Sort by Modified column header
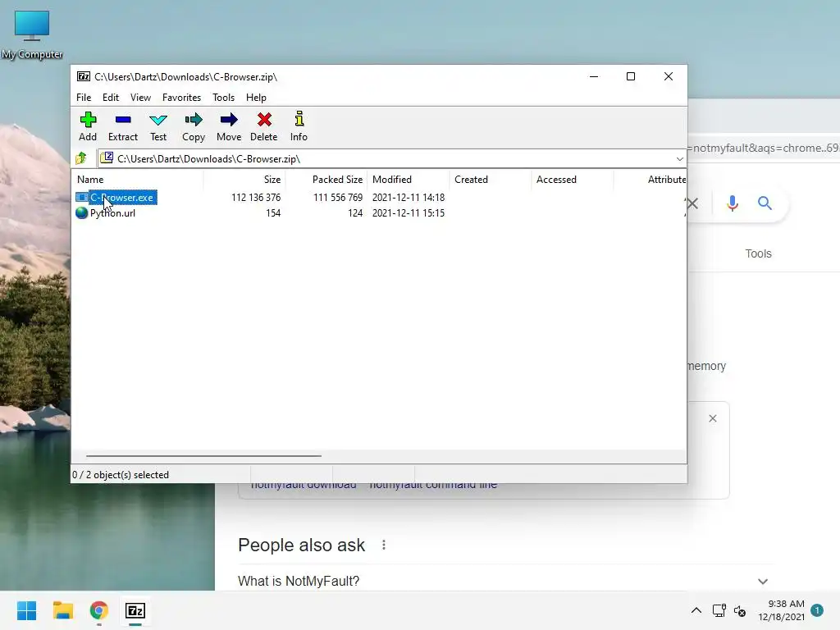The image size is (840, 630). tap(409, 180)
